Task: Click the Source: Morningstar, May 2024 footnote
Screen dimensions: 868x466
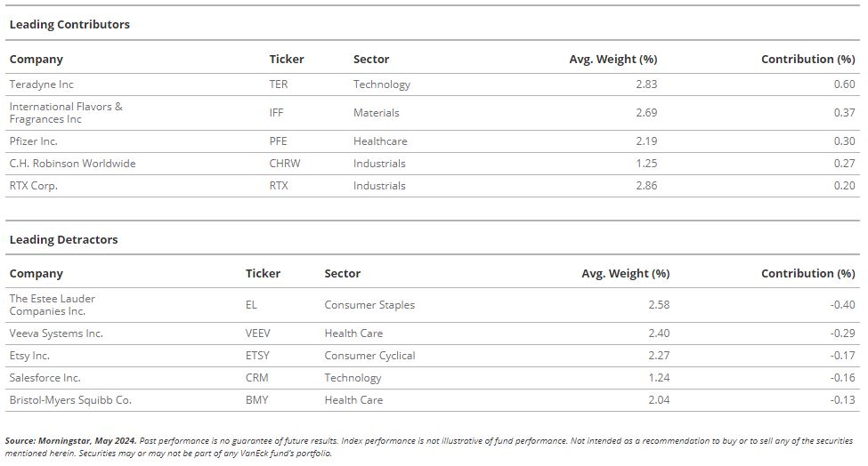Action: (71, 440)
